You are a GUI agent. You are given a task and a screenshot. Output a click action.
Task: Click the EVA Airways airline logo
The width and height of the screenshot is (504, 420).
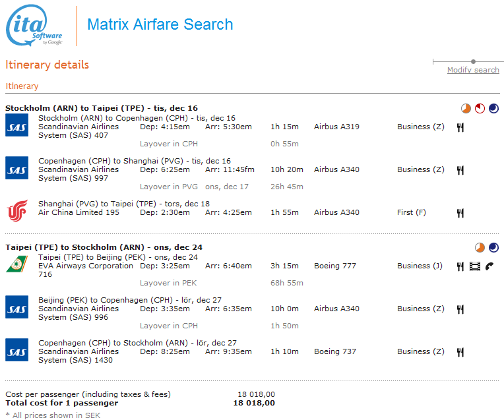click(x=16, y=265)
